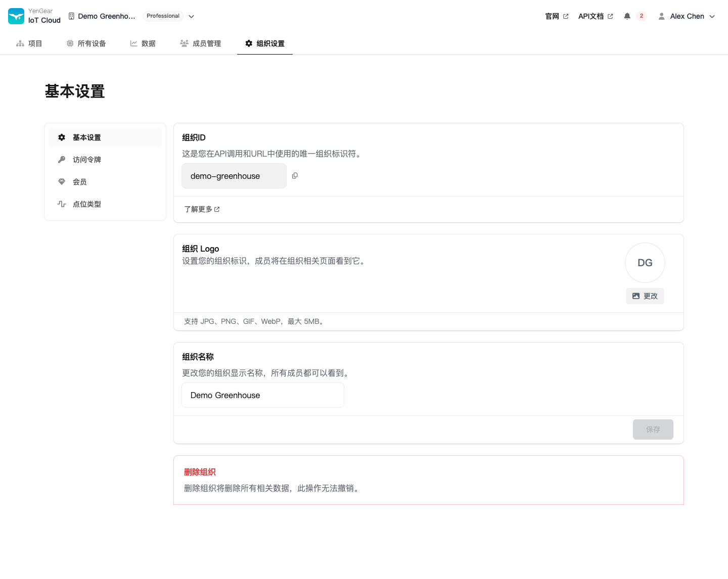Open the 官网 external link
The width and height of the screenshot is (728, 579).
(557, 16)
